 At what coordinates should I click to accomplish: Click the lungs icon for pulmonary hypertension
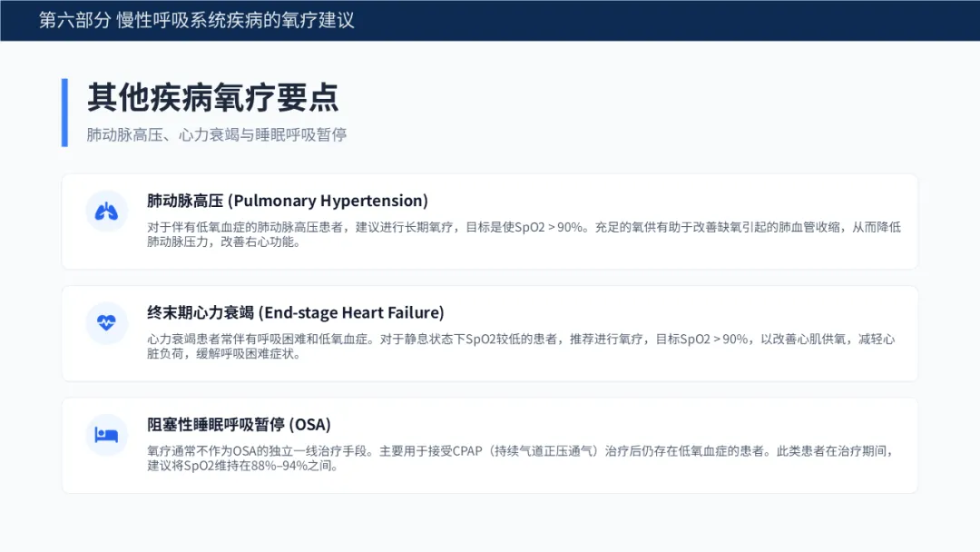click(x=107, y=212)
